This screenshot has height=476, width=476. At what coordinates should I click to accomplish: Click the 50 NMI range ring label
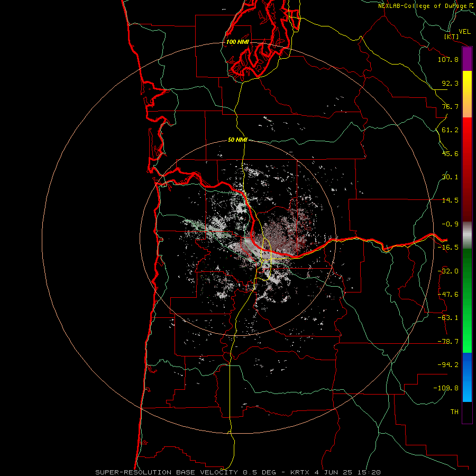click(237, 140)
